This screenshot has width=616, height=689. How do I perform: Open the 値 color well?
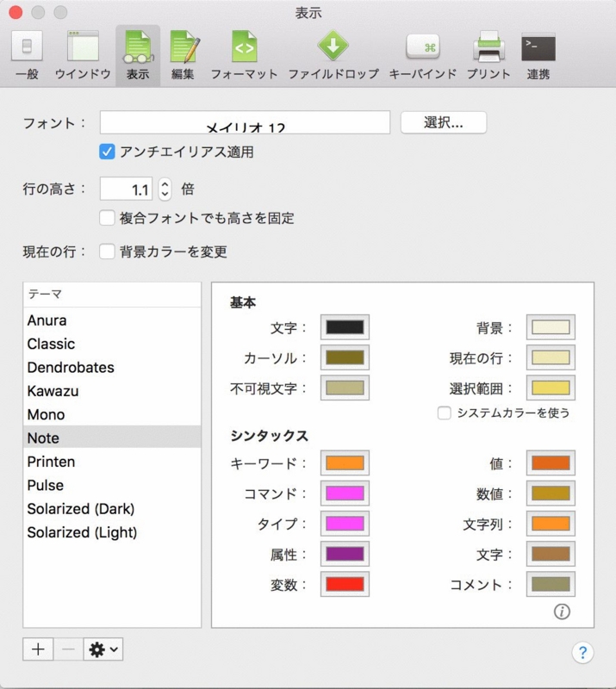(551, 463)
